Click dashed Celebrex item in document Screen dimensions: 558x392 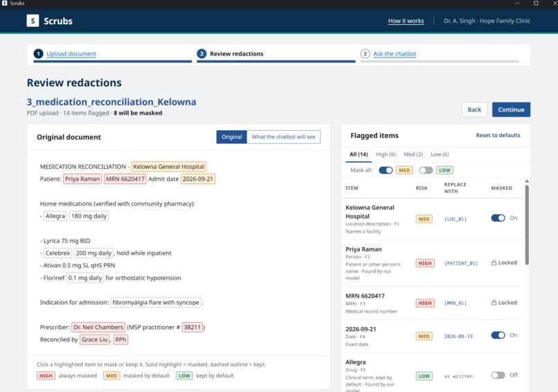[57, 253]
